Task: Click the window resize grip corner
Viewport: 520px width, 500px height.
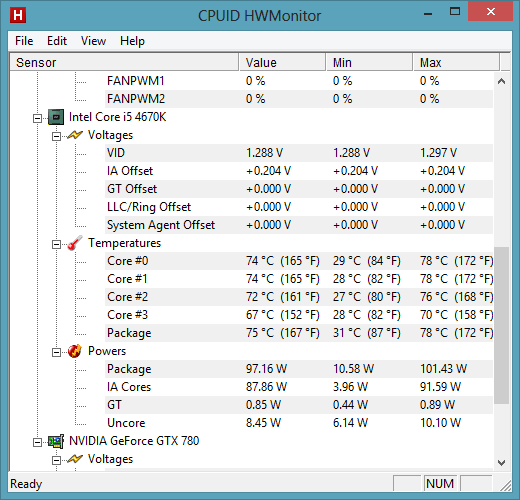Action: point(506,486)
